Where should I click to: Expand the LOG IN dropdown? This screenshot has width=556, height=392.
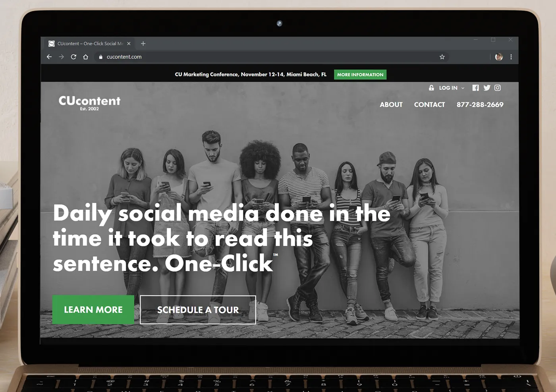447,88
